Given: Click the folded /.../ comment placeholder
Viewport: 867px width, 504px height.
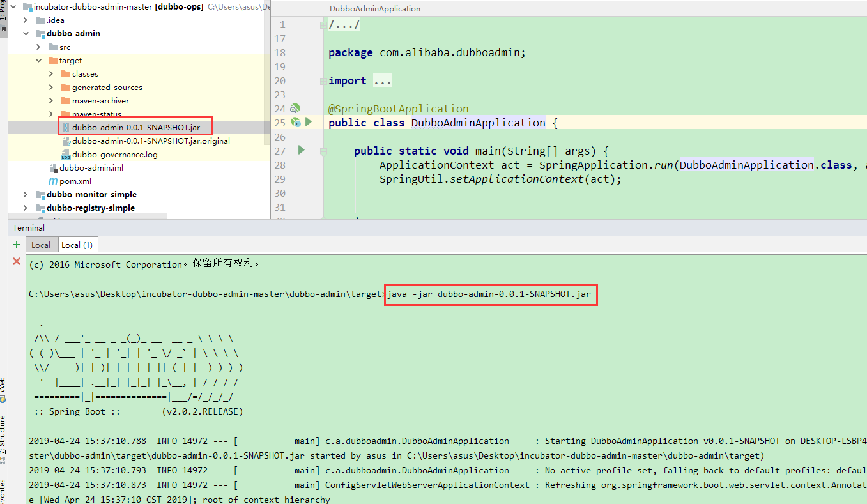Looking at the screenshot, I should [344, 25].
